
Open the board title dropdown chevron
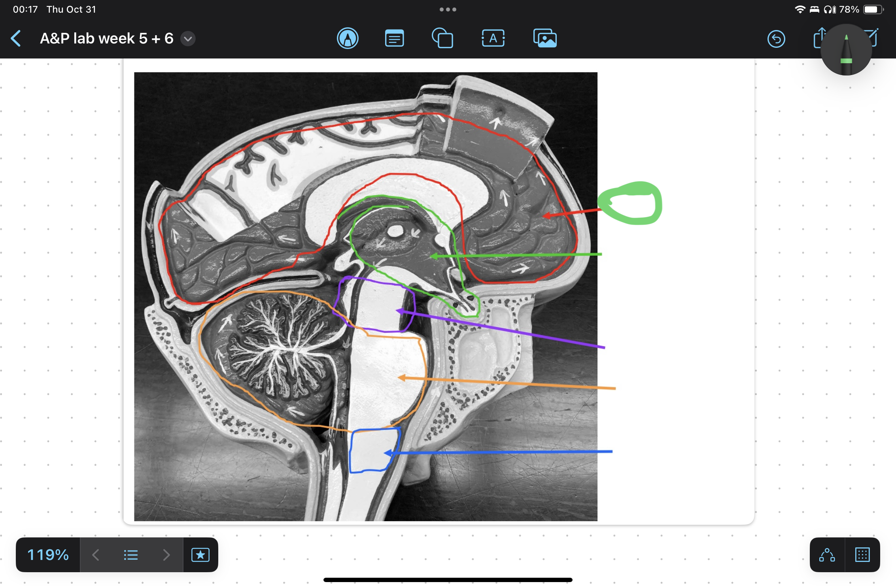pos(188,39)
